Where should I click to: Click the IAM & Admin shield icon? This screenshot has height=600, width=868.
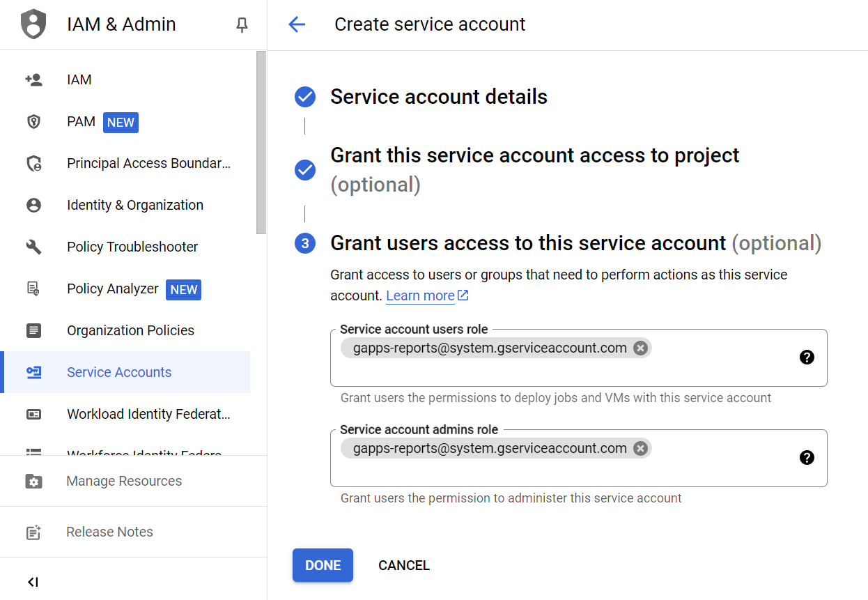point(33,24)
